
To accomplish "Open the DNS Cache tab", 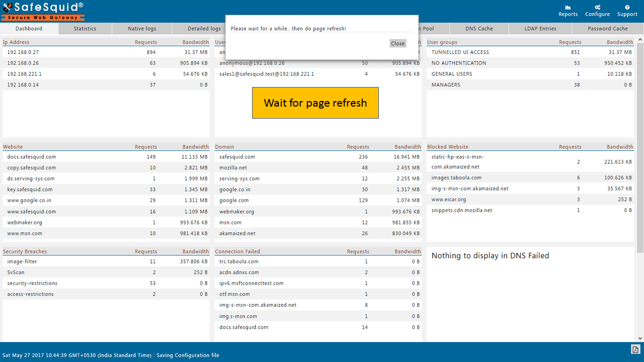I will (x=479, y=29).
